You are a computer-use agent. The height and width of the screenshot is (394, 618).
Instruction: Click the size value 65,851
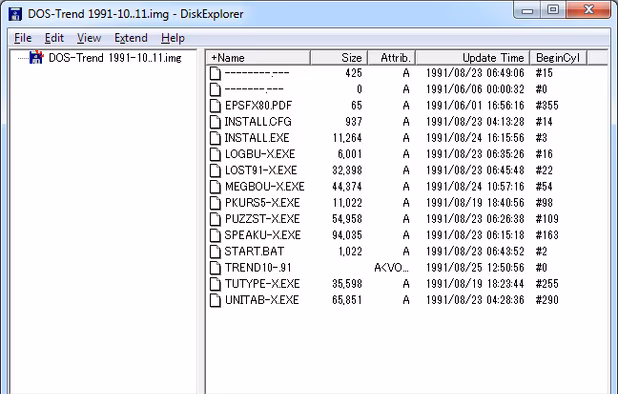point(347,300)
